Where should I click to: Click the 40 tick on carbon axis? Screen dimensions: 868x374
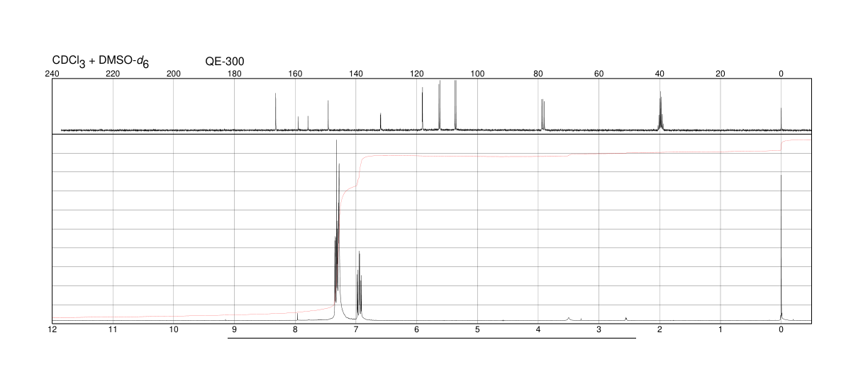click(x=660, y=74)
